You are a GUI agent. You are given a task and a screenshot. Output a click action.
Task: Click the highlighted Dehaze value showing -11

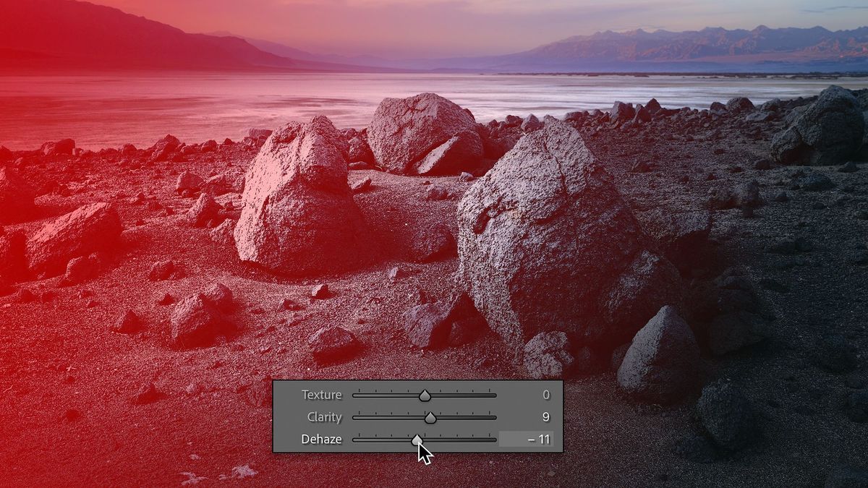click(539, 439)
